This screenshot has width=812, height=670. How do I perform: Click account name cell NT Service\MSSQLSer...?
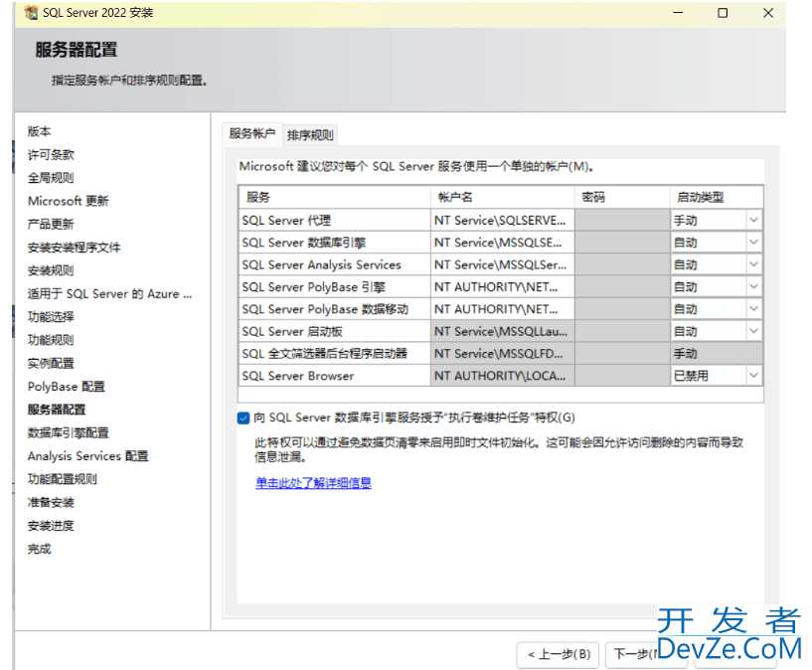click(x=502, y=264)
